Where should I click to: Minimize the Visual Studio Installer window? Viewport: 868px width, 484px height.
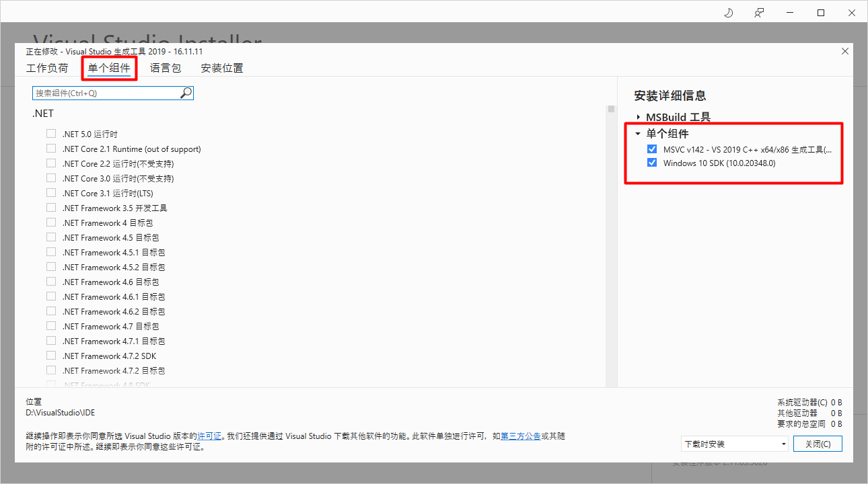point(790,13)
